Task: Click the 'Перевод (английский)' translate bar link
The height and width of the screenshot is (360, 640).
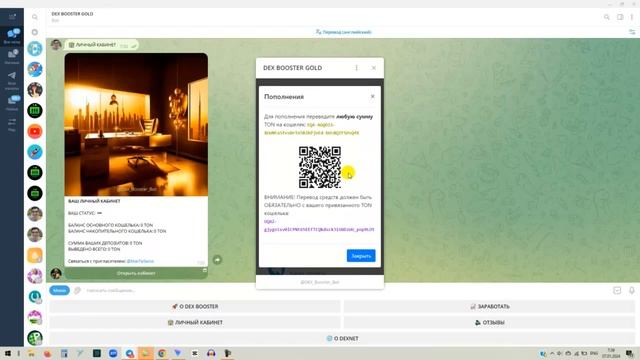Action: coord(344,32)
